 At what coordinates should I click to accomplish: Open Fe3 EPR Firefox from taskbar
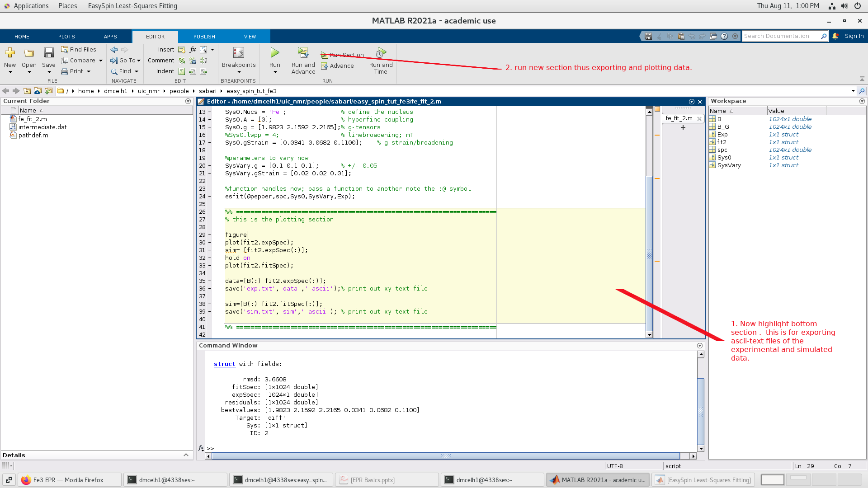click(69, 480)
